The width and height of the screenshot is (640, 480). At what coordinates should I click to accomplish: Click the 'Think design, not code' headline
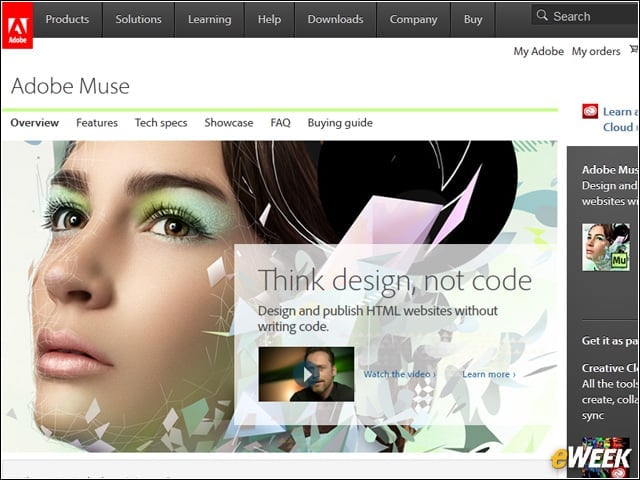(395, 280)
